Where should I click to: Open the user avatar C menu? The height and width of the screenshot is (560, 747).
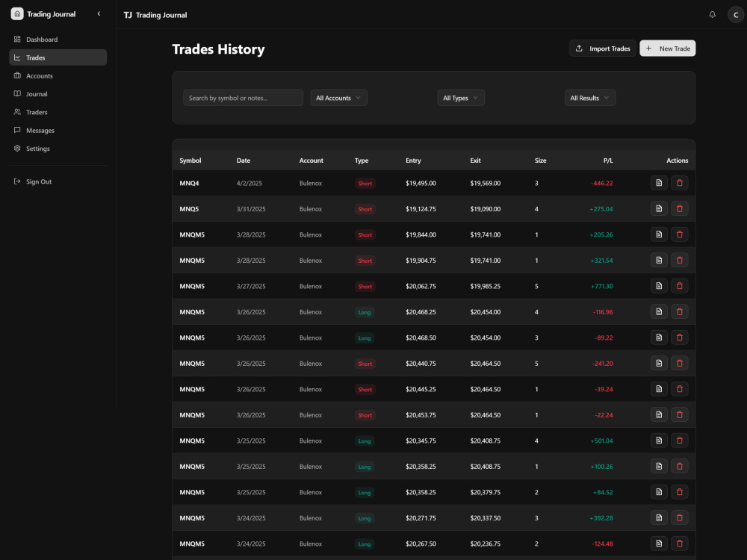pos(736,15)
